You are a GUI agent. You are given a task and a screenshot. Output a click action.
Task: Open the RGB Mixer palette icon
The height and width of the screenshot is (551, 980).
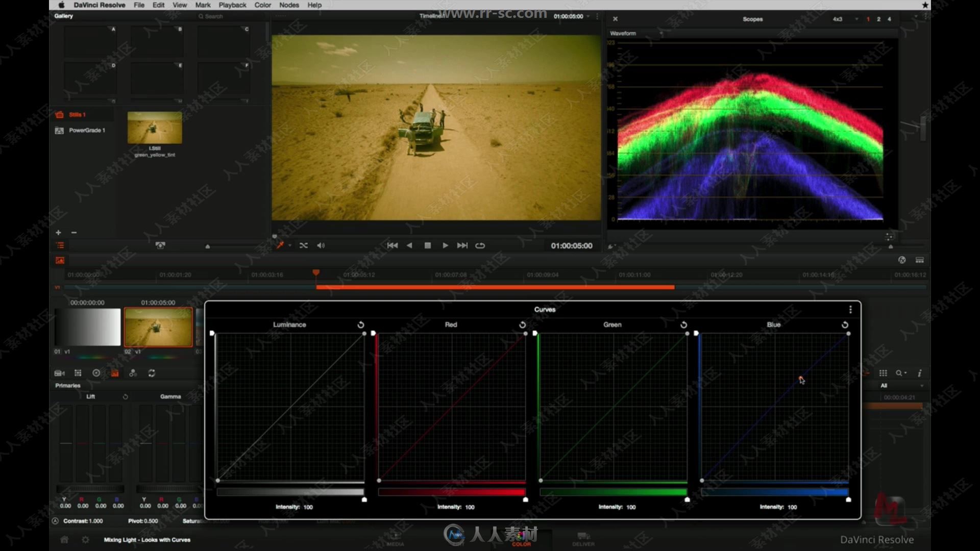(133, 373)
